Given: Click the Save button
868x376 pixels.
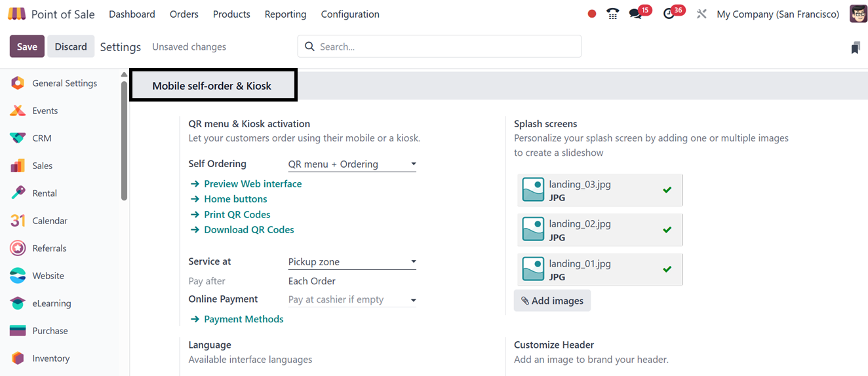Looking at the screenshot, I should pyautogui.click(x=27, y=47).
